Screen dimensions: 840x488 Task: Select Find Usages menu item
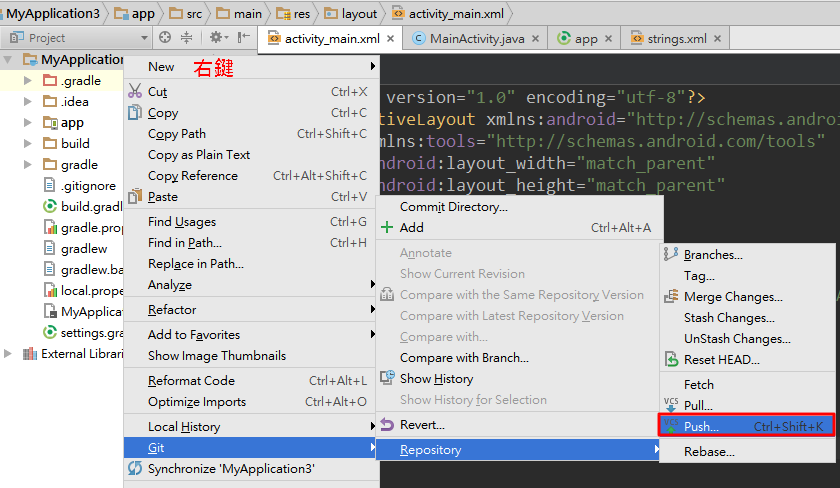pos(252,221)
